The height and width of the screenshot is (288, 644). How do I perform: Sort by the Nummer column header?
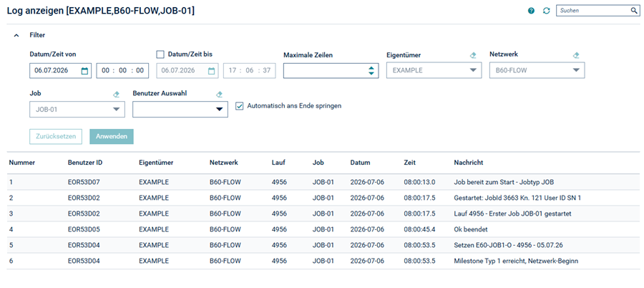click(21, 163)
